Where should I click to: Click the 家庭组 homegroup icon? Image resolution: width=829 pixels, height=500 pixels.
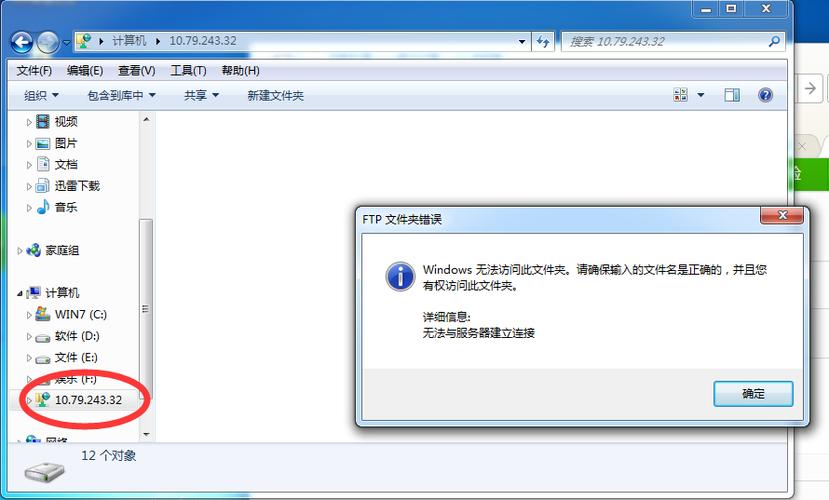(x=33, y=250)
